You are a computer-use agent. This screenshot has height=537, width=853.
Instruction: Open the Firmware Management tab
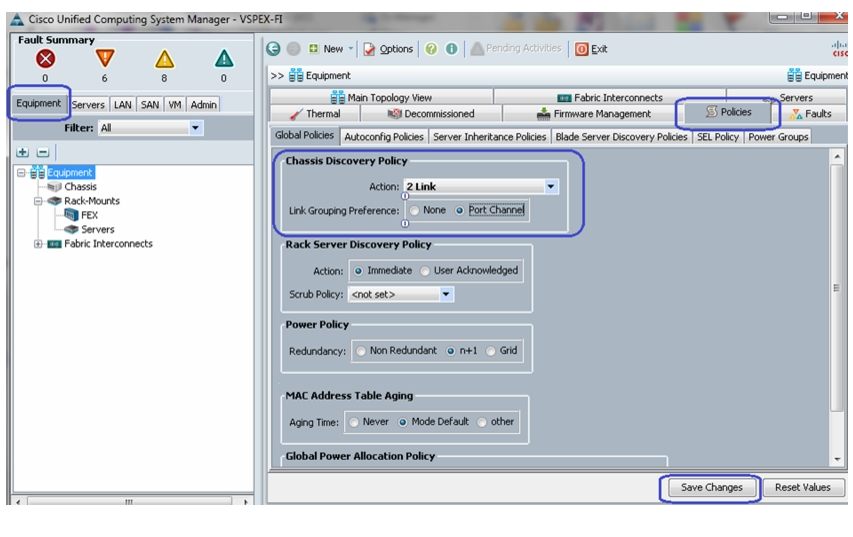coord(594,114)
